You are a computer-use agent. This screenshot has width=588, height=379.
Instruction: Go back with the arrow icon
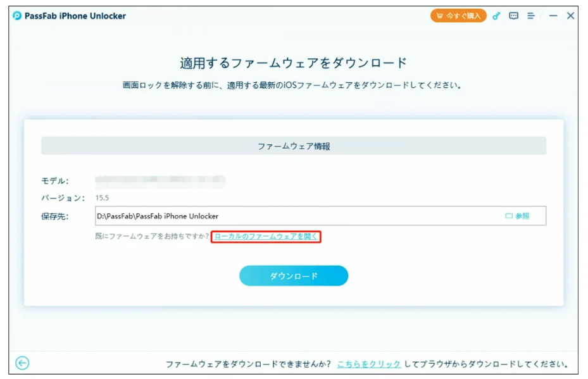pyautogui.click(x=22, y=363)
